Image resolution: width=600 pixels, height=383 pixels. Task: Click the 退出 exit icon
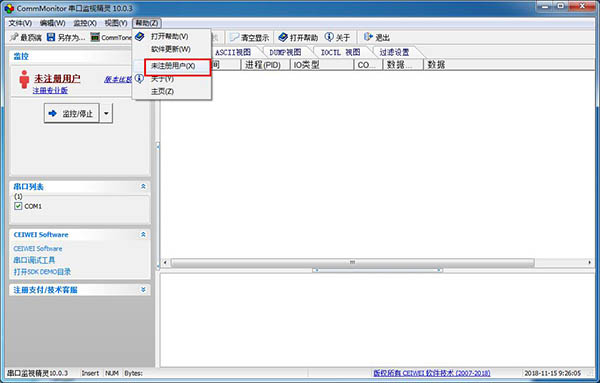click(x=368, y=37)
